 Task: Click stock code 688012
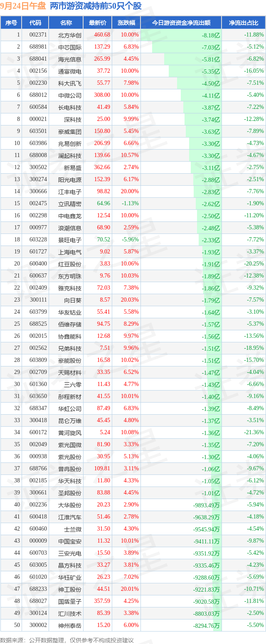pyautogui.click(x=39, y=95)
